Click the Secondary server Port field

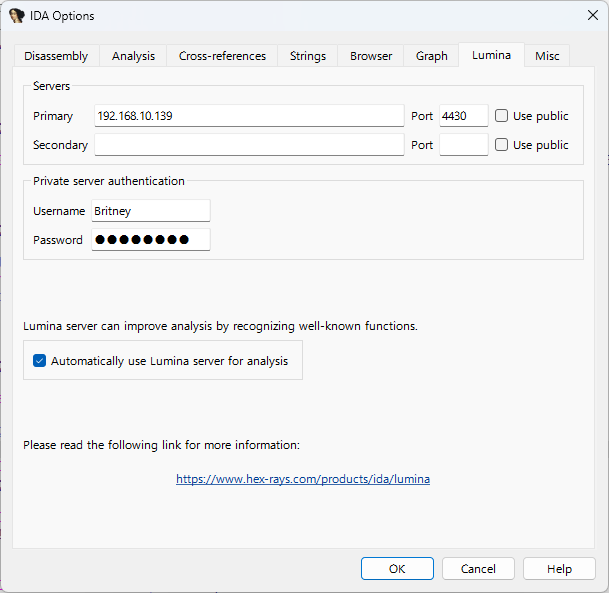click(464, 145)
